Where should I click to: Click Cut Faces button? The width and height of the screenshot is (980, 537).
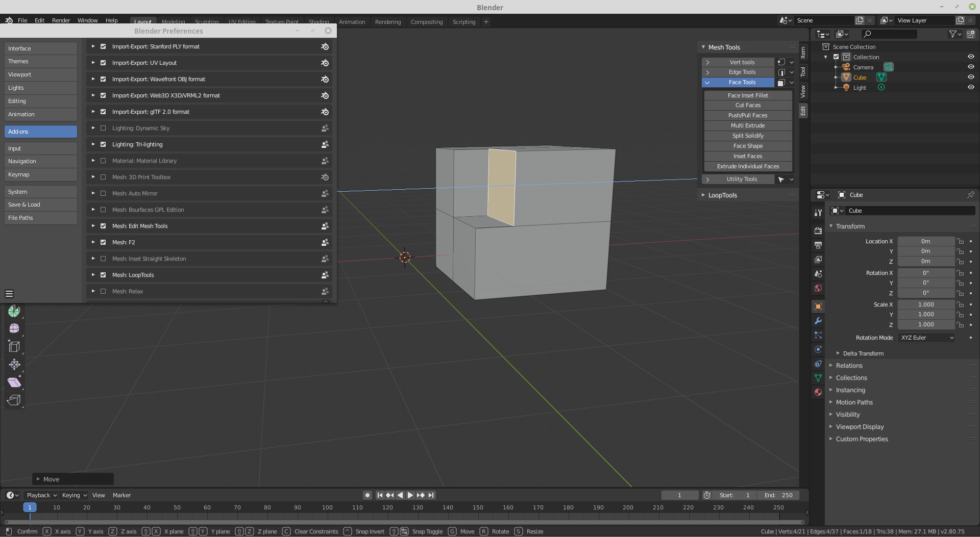[748, 105]
